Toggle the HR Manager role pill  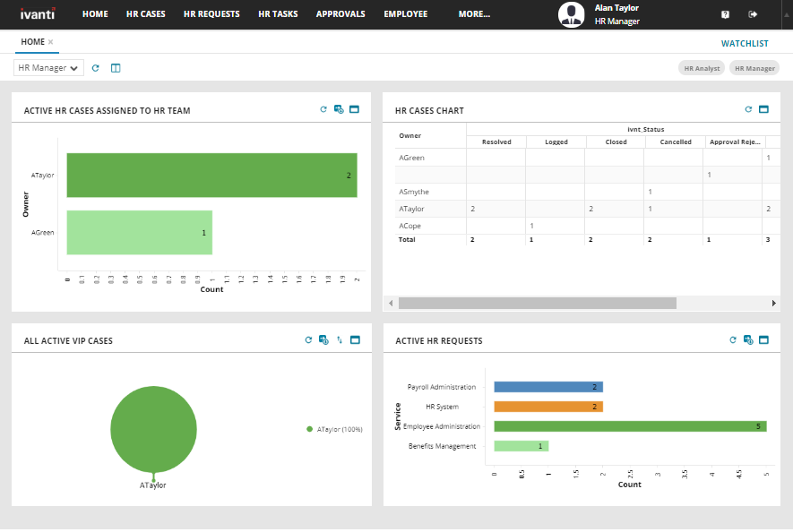(x=754, y=68)
